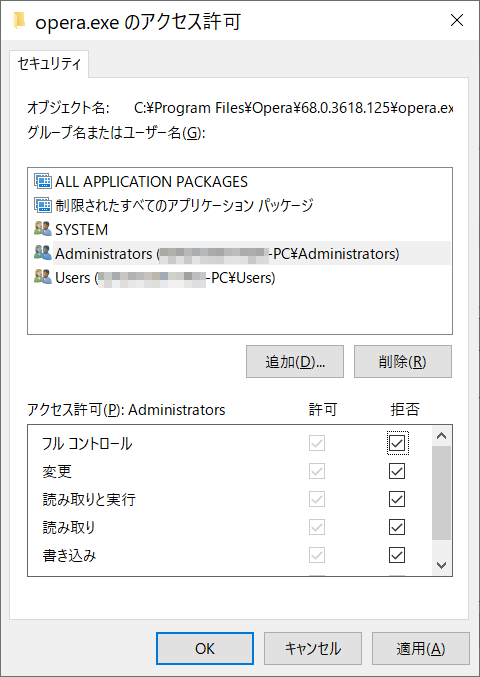Click the アクセス許可(P): Administrators label

coord(126,409)
